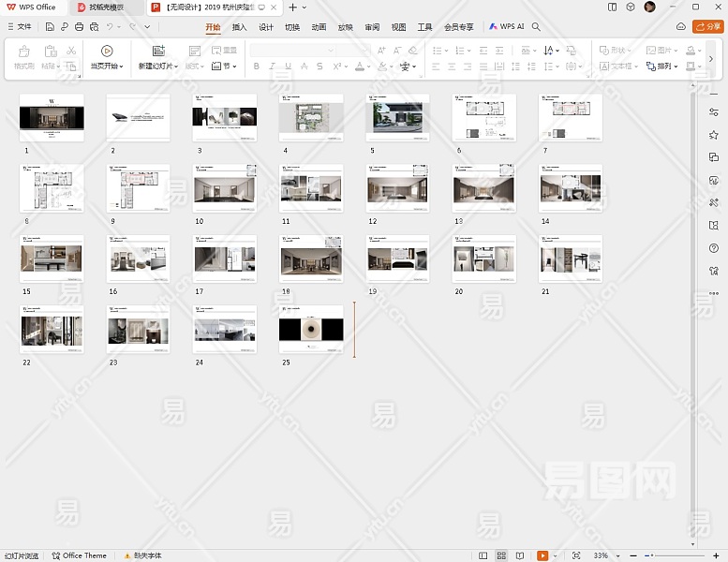Toggle underline formatting button
728x562 pixels.
coord(287,67)
